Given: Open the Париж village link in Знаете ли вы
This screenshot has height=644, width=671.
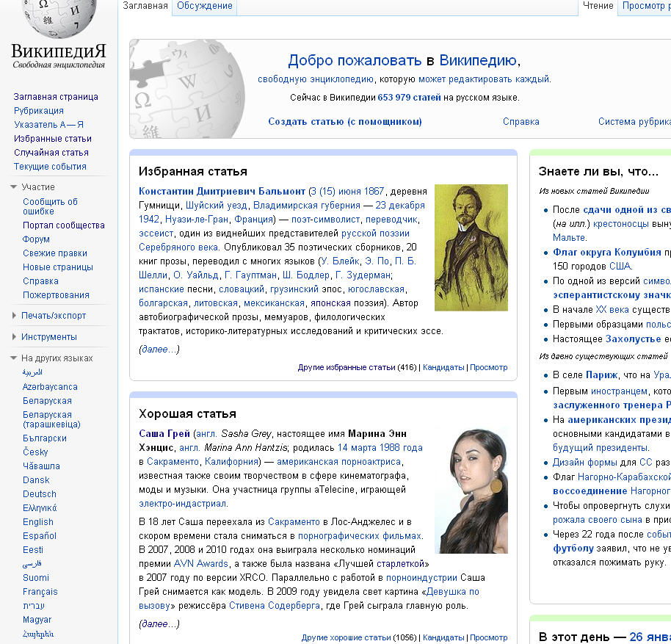Looking at the screenshot, I should tap(602, 375).
